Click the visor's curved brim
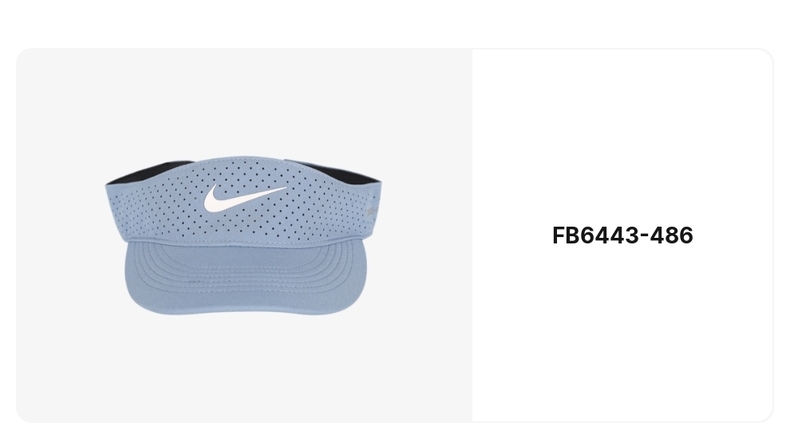 (246, 278)
